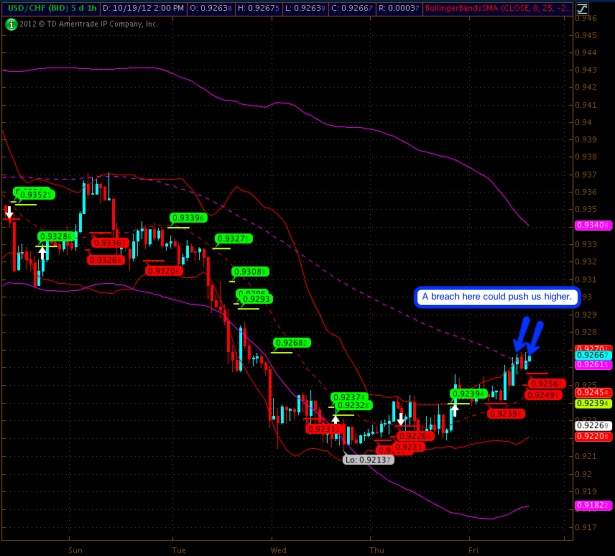Click the green 0.9352 price bubble
Image resolution: width=615 pixels, height=556 pixels.
(x=33, y=194)
